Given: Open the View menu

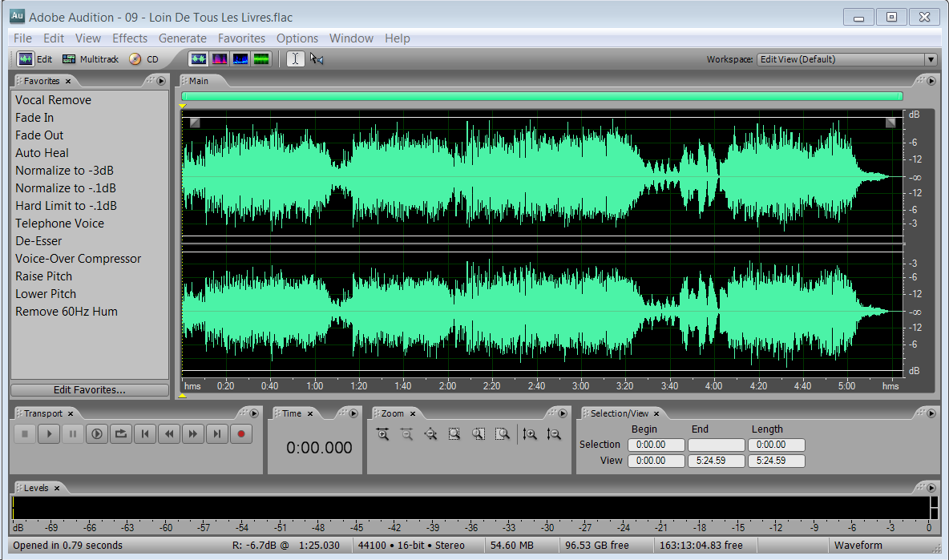Looking at the screenshot, I should (87, 38).
